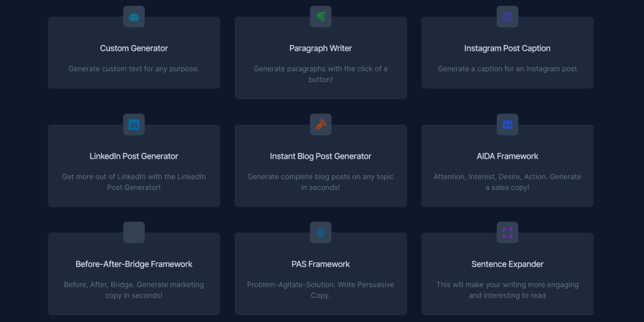Select the LinkedIn Post Generator card
This screenshot has height=322, width=644.
tap(134, 165)
